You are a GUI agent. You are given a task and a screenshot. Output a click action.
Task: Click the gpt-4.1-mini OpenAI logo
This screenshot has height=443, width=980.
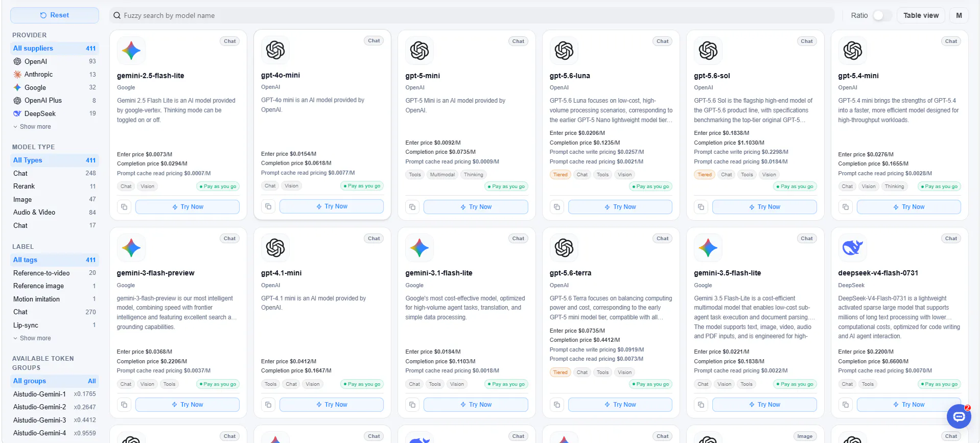point(275,248)
